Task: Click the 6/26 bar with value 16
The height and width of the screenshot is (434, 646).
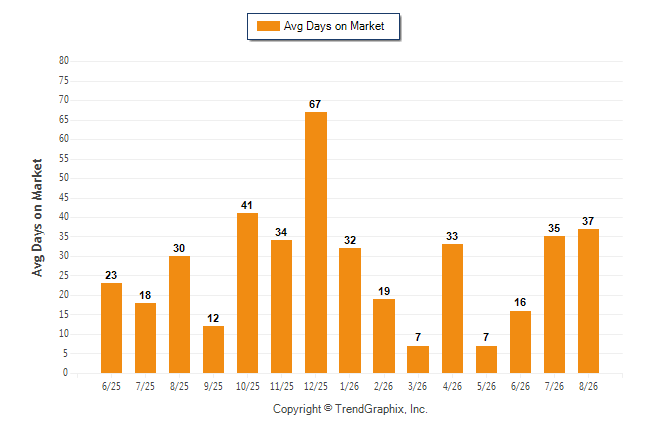Action: click(x=520, y=342)
